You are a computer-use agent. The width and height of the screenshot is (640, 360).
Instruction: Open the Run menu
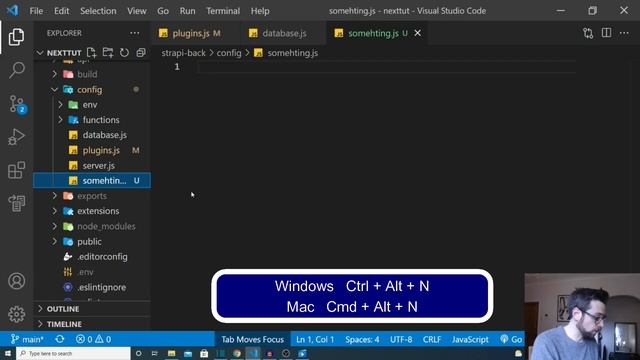(187, 11)
